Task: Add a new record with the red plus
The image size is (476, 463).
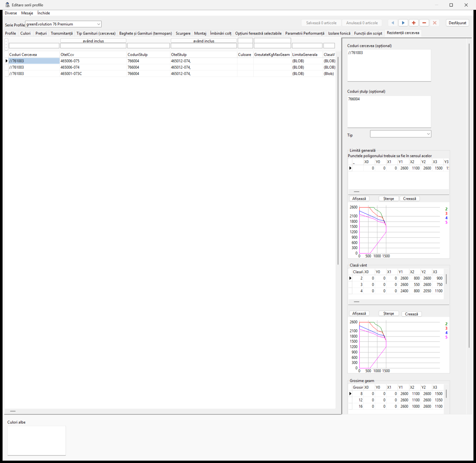Action: (x=413, y=23)
